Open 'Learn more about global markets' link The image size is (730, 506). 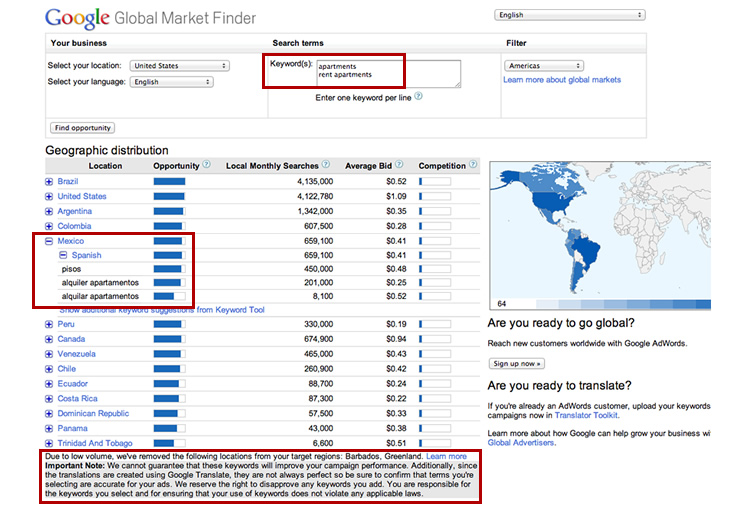click(x=561, y=80)
